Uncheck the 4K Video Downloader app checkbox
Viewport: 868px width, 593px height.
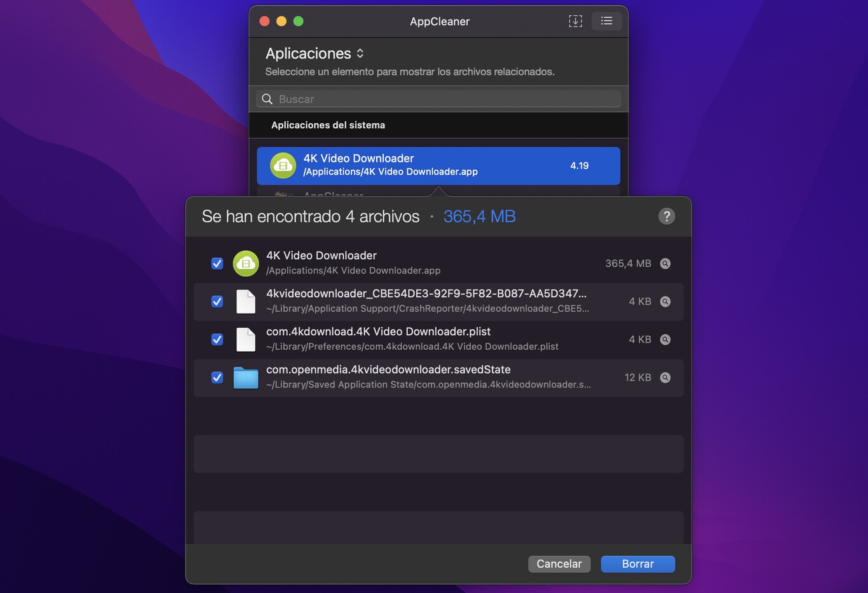[217, 263]
